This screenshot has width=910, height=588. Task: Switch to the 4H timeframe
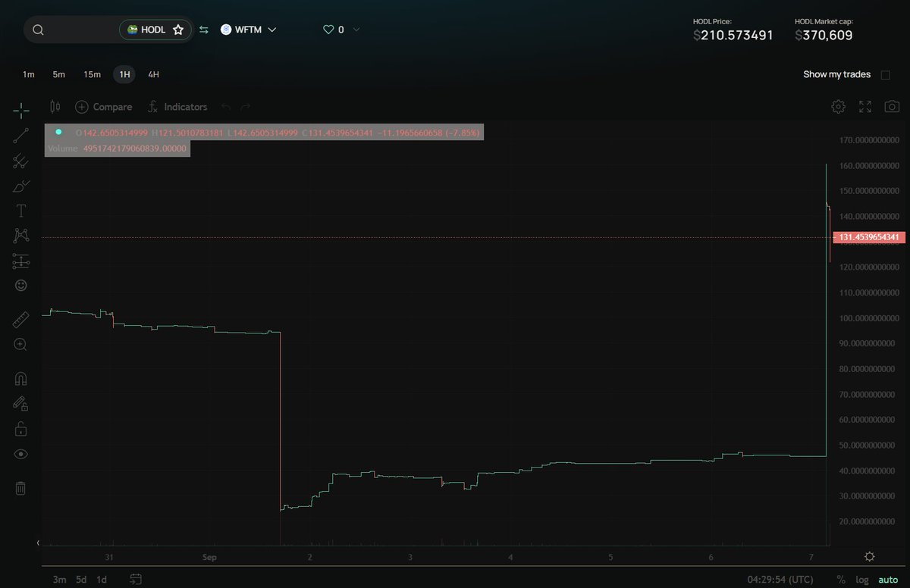point(154,74)
